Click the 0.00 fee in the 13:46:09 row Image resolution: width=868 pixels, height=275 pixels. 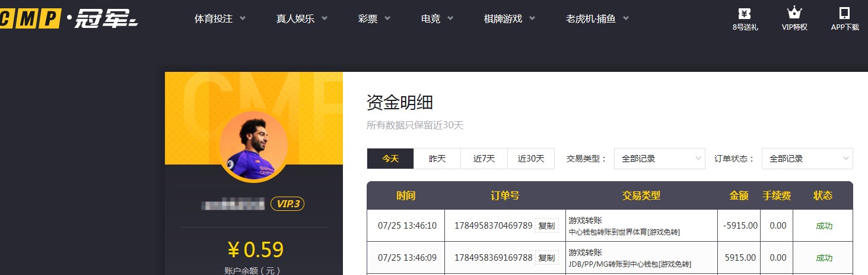coord(777,258)
